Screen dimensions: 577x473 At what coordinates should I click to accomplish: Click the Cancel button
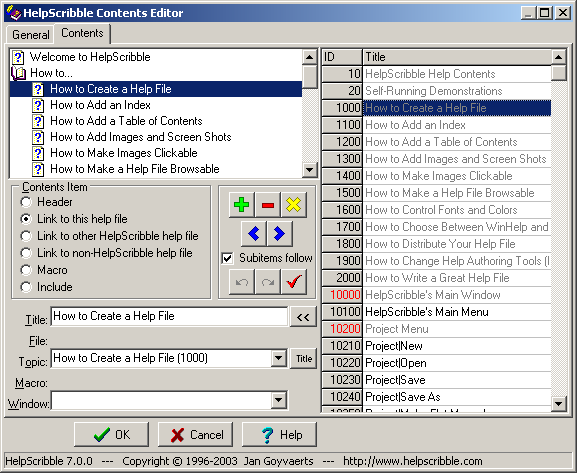[x=195, y=435]
